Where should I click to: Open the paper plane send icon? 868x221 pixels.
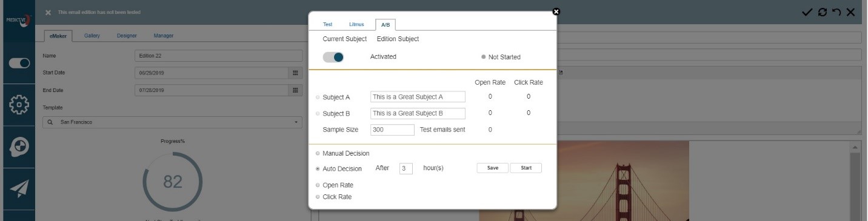[x=19, y=189]
